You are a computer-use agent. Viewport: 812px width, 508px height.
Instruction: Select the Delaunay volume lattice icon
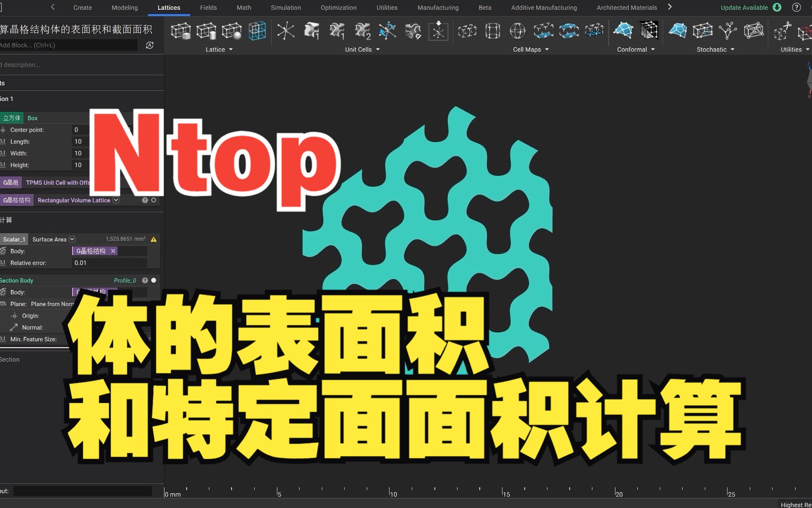coord(754,31)
